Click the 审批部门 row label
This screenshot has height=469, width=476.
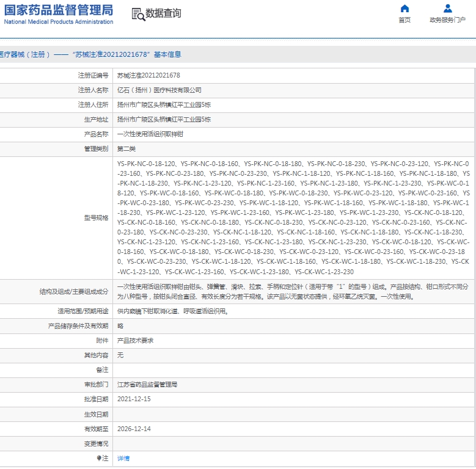[96, 384]
